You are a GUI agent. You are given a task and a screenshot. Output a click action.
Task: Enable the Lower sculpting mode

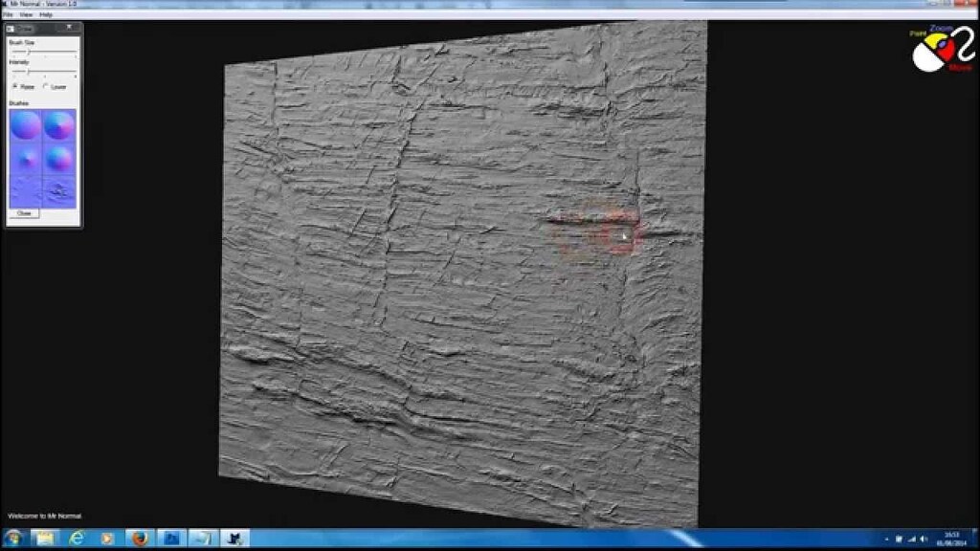(x=46, y=86)
